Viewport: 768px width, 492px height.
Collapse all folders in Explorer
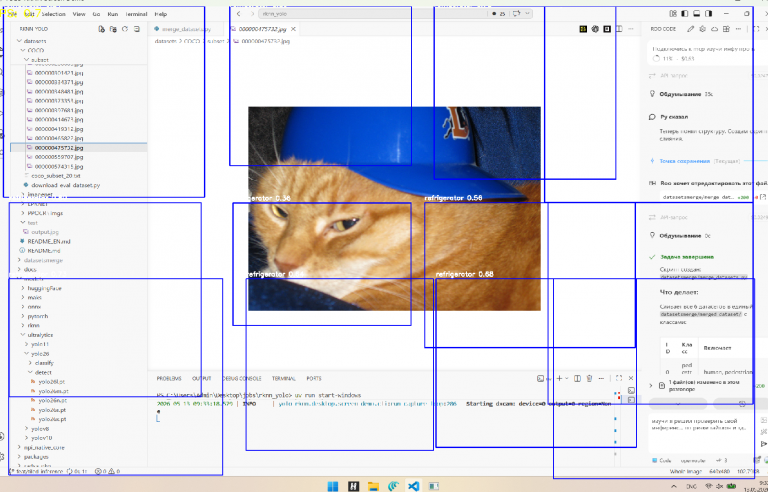pos(137,29)
